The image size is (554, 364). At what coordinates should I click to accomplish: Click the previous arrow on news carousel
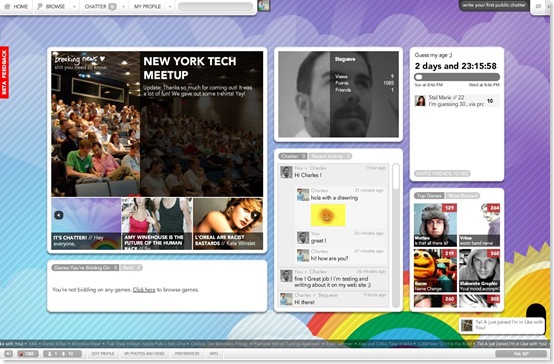(x=59, y=215)
